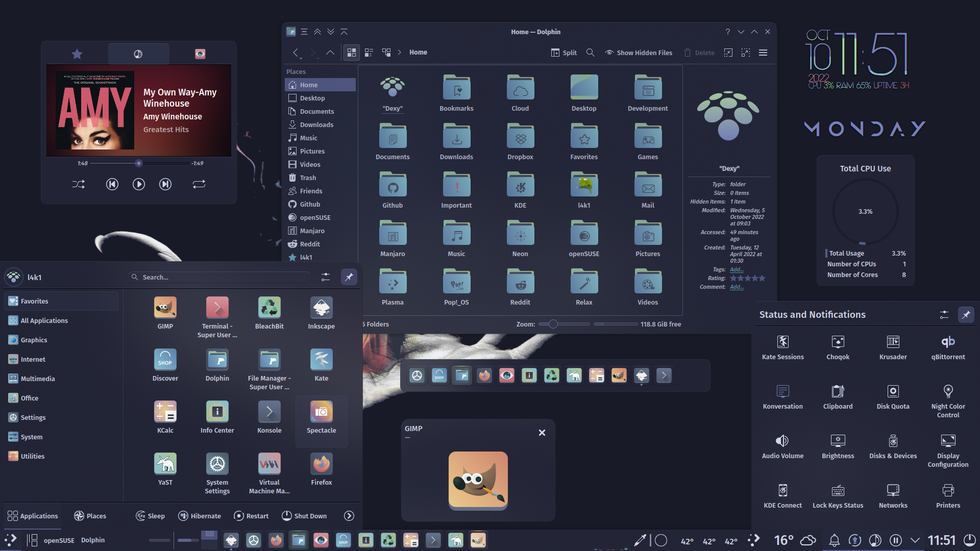Launch Virtual Machine Manager from launcher
Screen dimensions: 980x551
pos(269,474)
